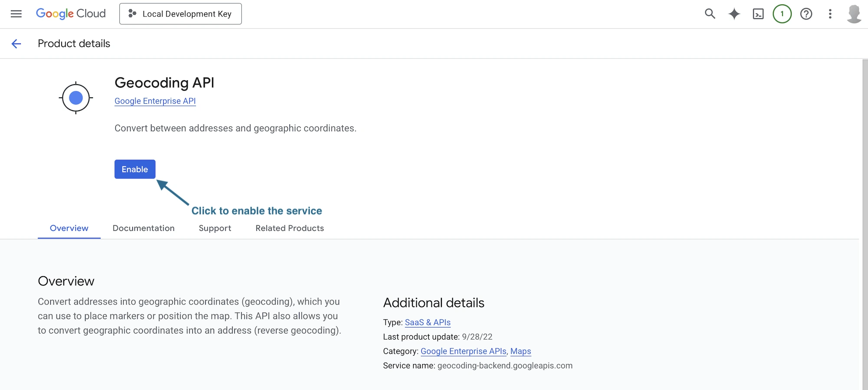Switch to the Documentation tab

(143, 228)
